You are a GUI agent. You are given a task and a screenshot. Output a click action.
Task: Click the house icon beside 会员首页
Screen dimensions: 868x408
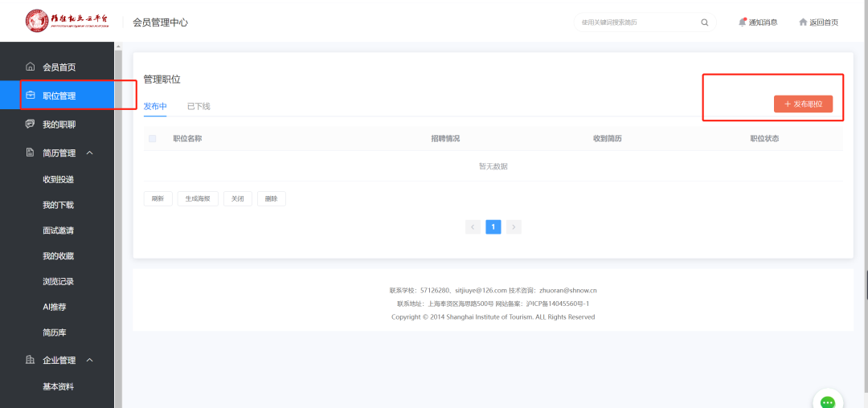tap(31, 67)
